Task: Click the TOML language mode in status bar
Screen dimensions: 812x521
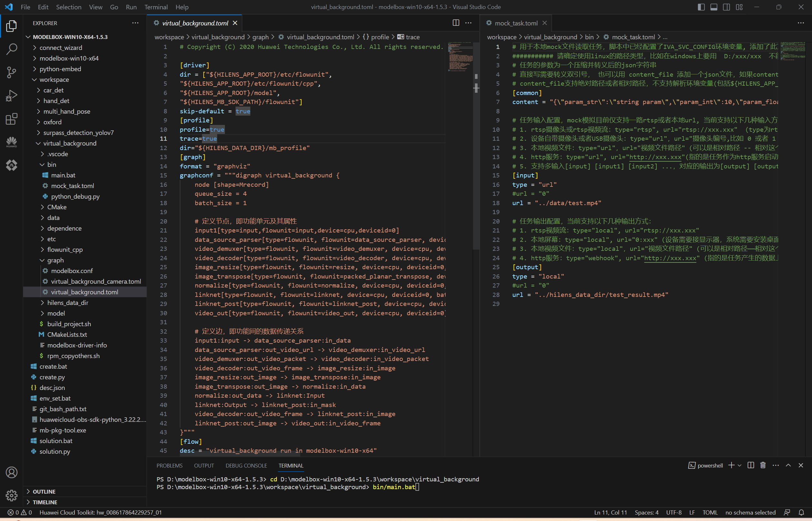Action: click(x=710, y=512)
